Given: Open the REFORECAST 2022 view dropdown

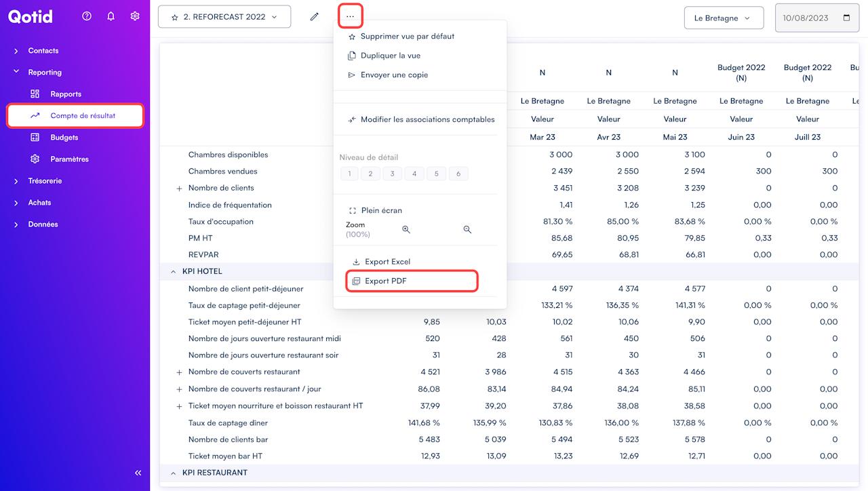Looking at the screenshot, I should point(224,17).
